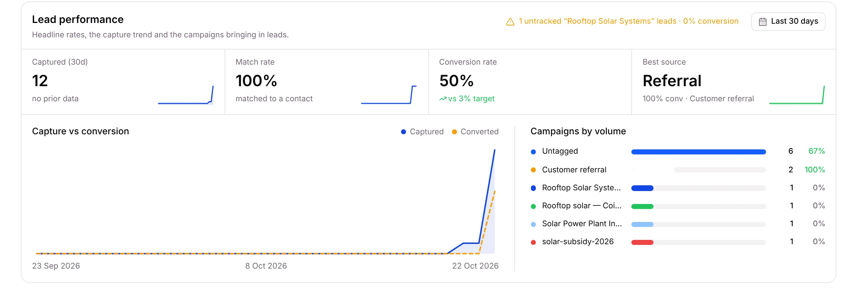The image size is (868, 288).
Task: Click the Conversion rate value 50%
Action: [456, 81]
